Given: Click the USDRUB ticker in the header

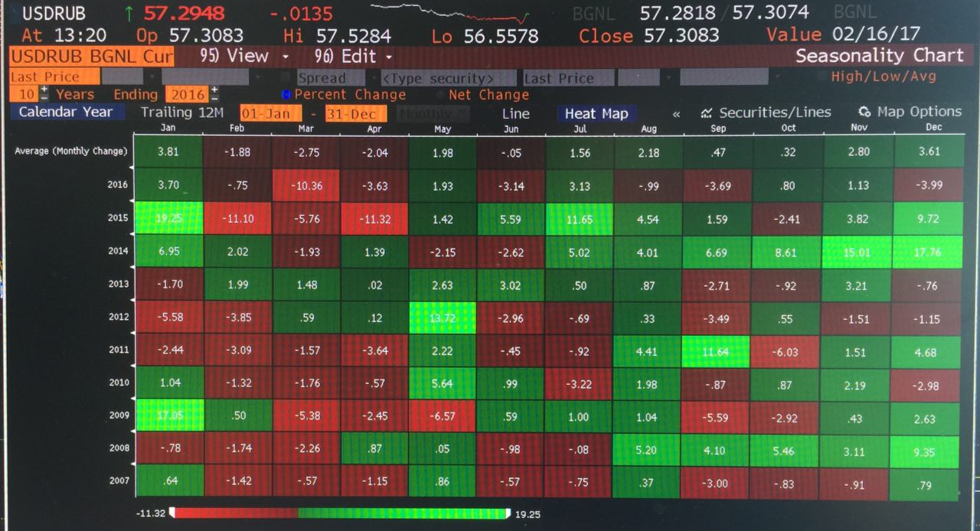Looking at the screenshot, I should coord(54,13).
